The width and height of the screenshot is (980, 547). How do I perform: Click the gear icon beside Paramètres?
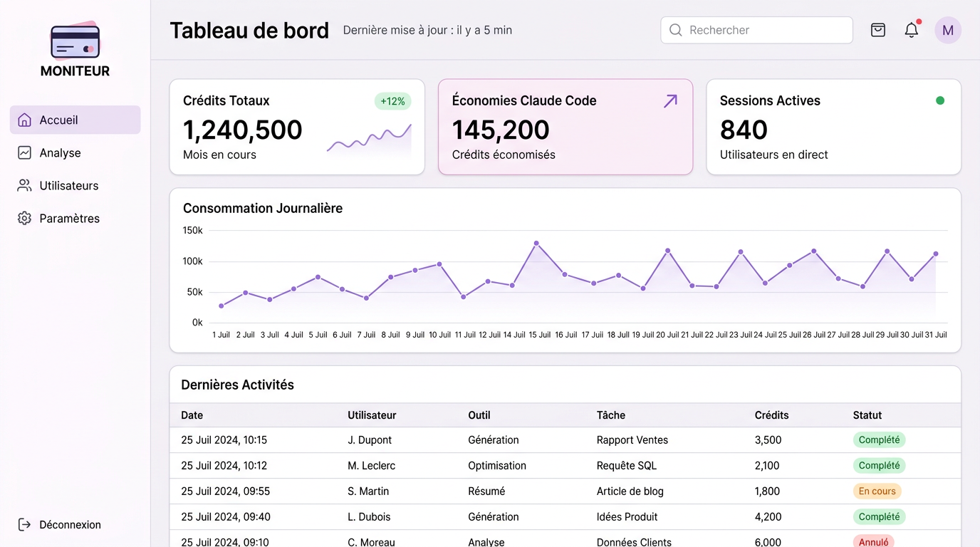[x=24, y=218]
